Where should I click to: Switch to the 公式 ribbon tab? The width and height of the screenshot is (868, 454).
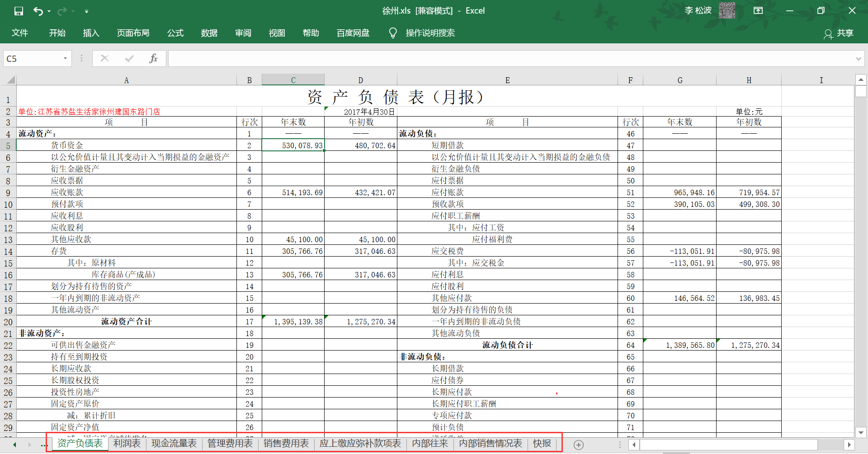point(175,33)
